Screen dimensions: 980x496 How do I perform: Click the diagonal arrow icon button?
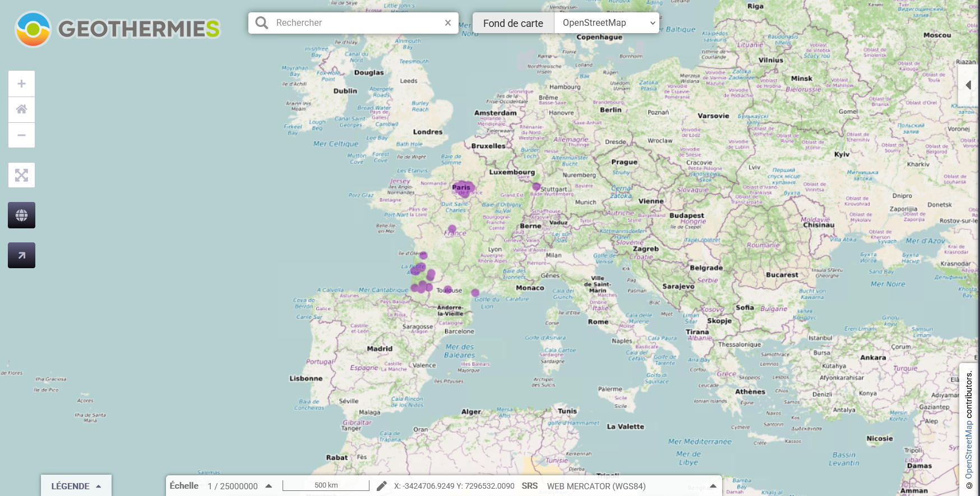[21, 255]
